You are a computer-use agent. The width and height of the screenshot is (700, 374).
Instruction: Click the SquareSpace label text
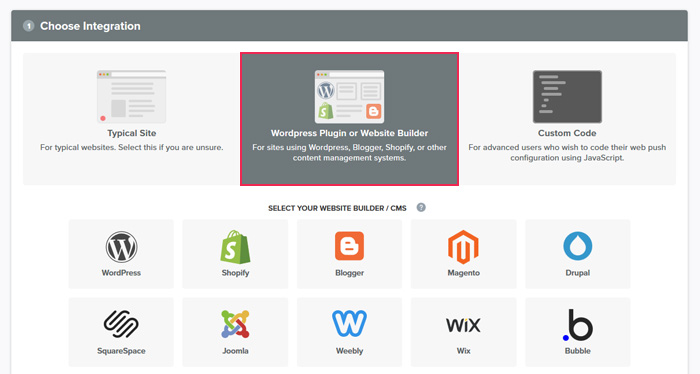(x=121, y=351)
